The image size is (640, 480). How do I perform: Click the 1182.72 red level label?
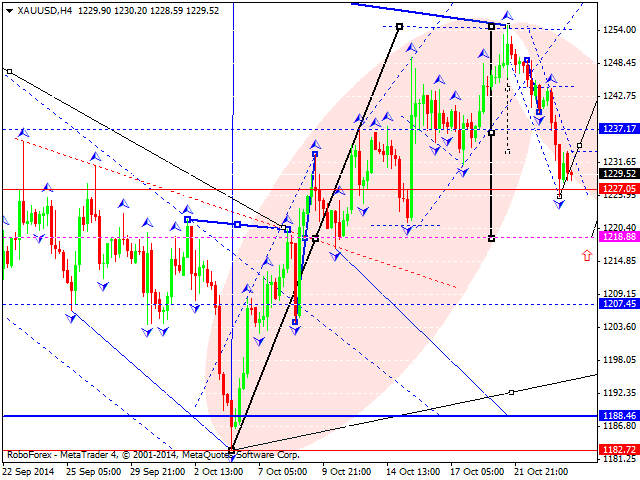coord(619,449)
